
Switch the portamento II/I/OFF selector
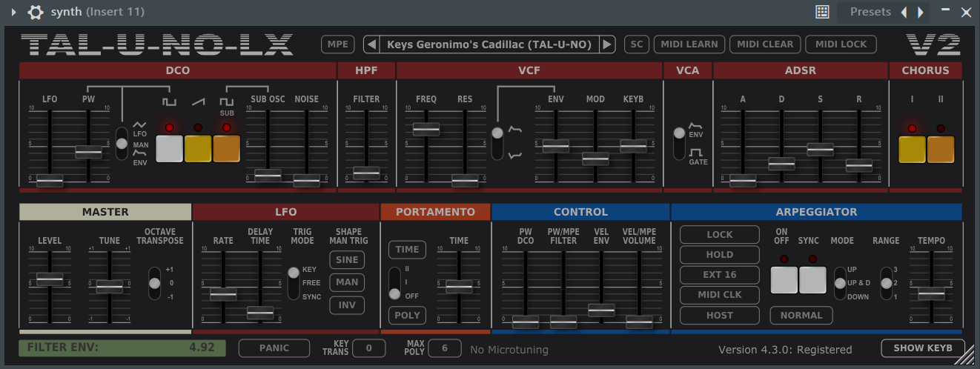click(395, 283)
